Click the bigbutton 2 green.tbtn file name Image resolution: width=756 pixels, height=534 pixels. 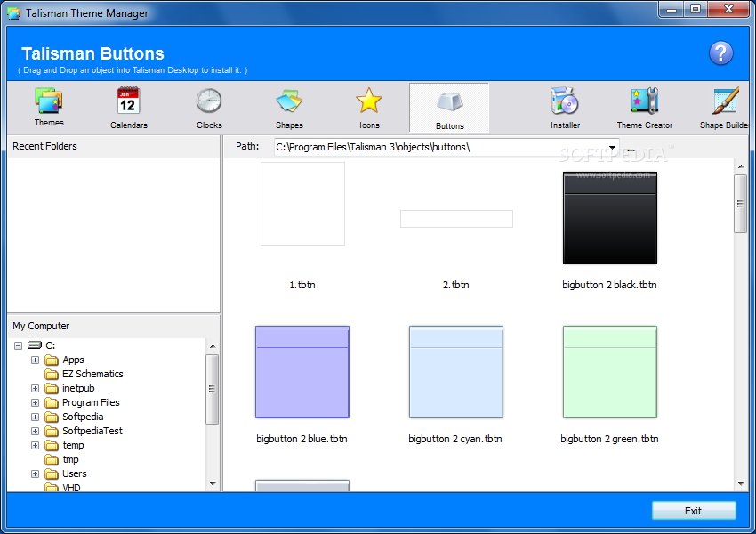(609, 439)
